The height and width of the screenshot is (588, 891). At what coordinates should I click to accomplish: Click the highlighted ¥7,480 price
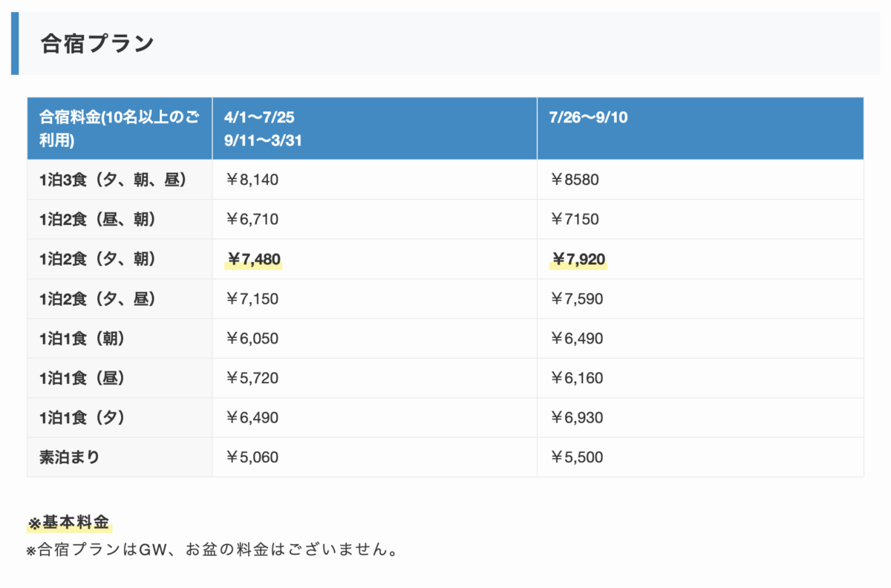tap(253, 259)
